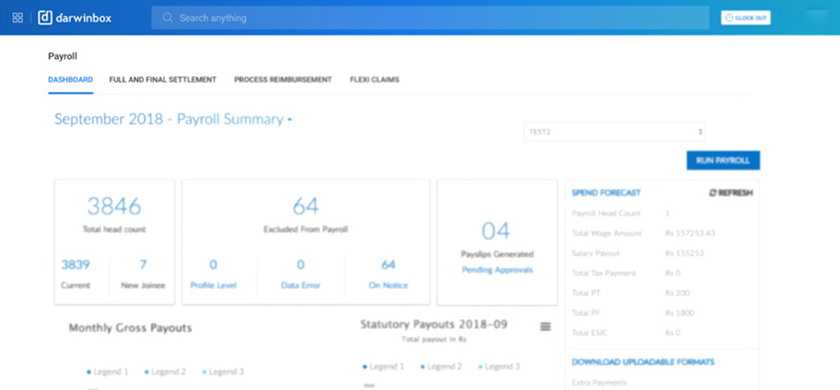
Task: Open the TEST2 selection dropdown
Action: point(614,132)
